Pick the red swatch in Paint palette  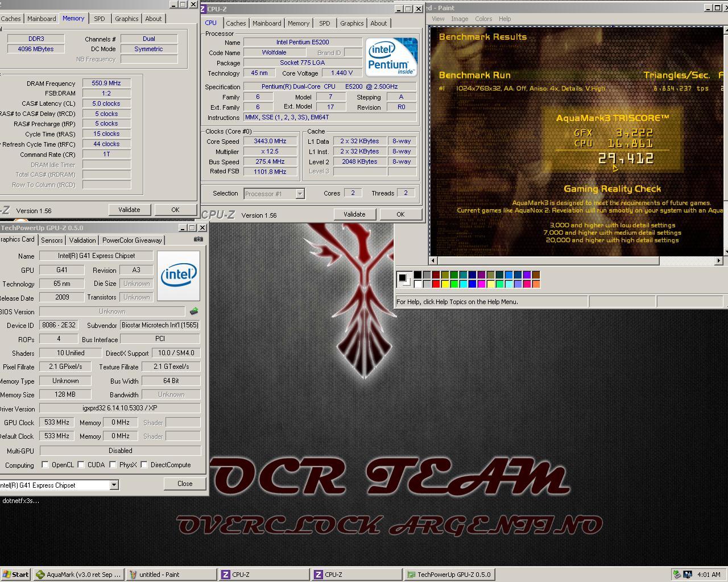[436, 284]
